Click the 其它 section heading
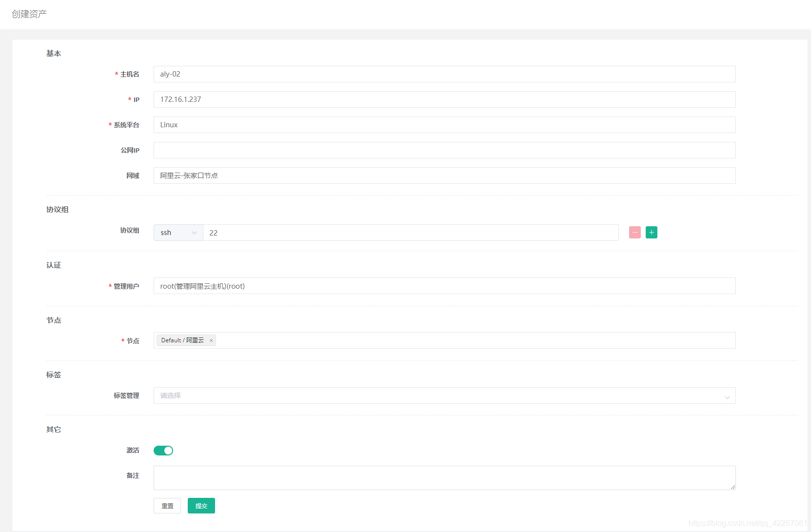Viewport: 811px width, 532px height. tap(54, 430)
